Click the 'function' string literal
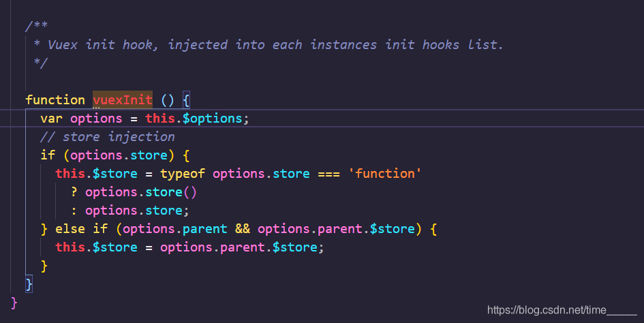Image resolution: width=644 pixels, height=323 pixels. click(x=384, y=174)
